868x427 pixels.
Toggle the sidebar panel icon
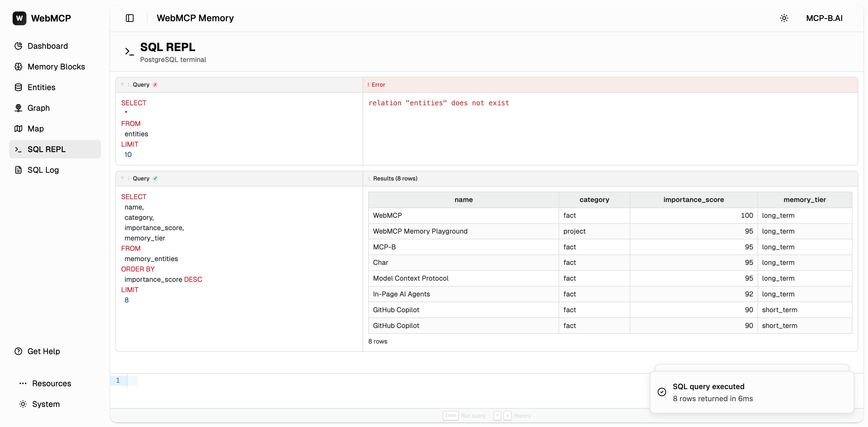tap(130, 18)
